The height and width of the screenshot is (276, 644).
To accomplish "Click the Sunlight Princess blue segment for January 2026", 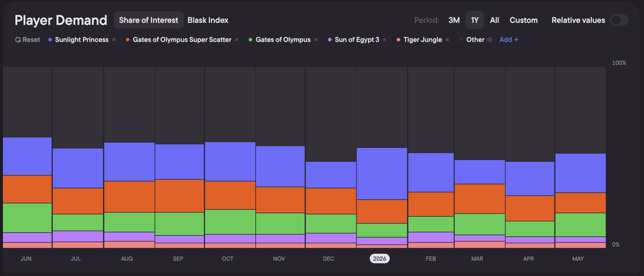I will [382, 174].
